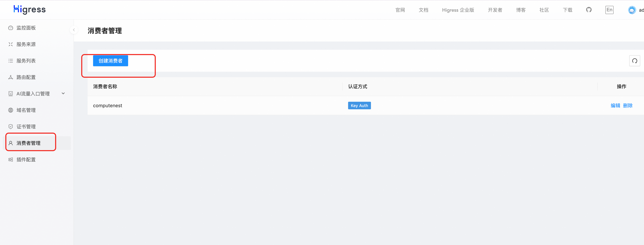This screenshot has height=245, width=644.
Task: Click the 创建消费者 button
Action: pos(110,61)
